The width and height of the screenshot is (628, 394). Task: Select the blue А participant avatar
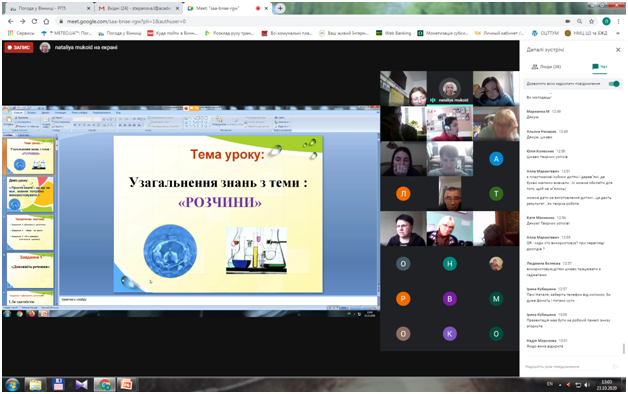click(x=496, y=159)
